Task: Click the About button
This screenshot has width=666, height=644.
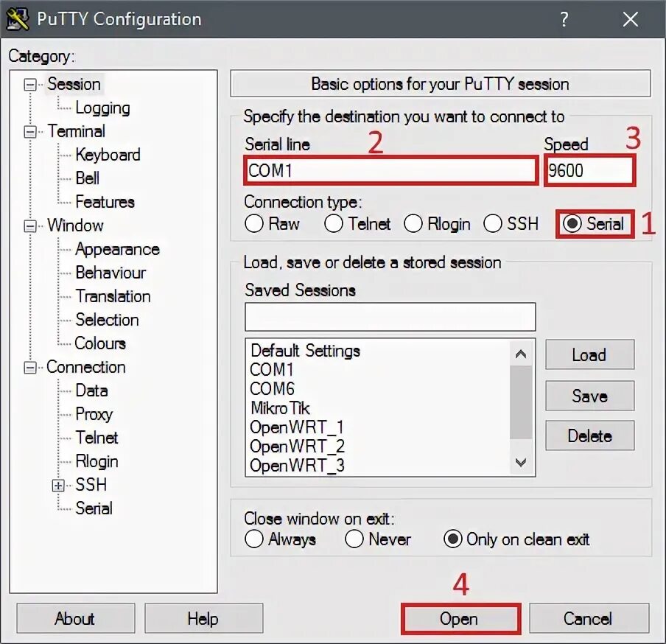Action: (76, 619)
